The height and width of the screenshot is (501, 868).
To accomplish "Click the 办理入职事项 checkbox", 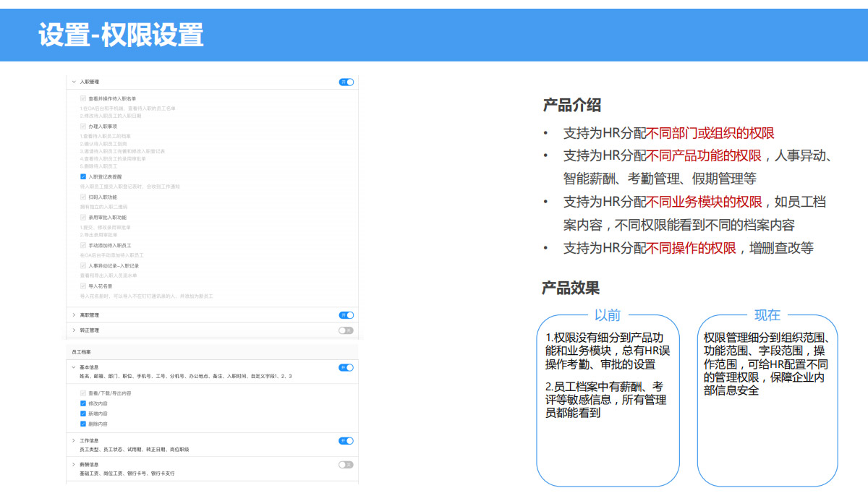I will [x=83, y=127].
